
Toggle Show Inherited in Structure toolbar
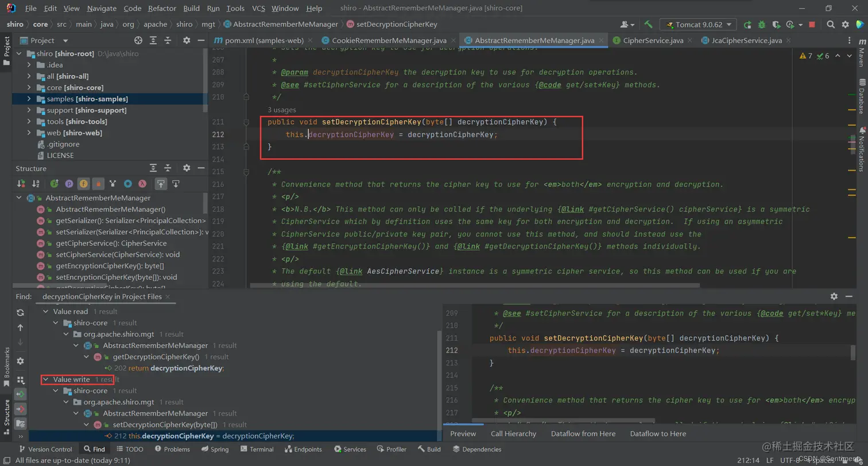54,184
